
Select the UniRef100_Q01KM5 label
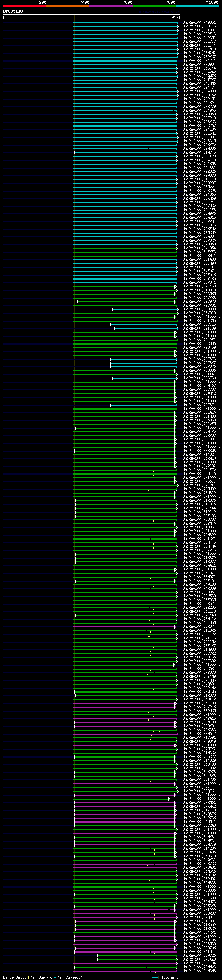coord(199,321)
